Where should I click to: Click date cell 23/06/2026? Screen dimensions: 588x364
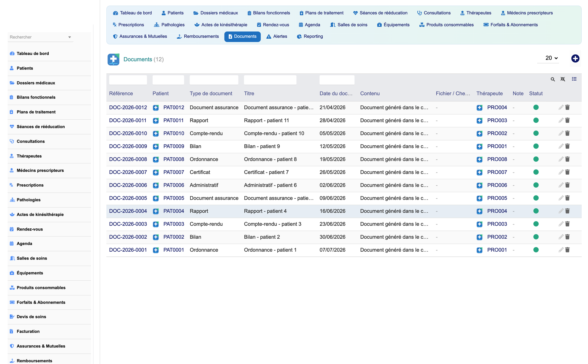332,224
